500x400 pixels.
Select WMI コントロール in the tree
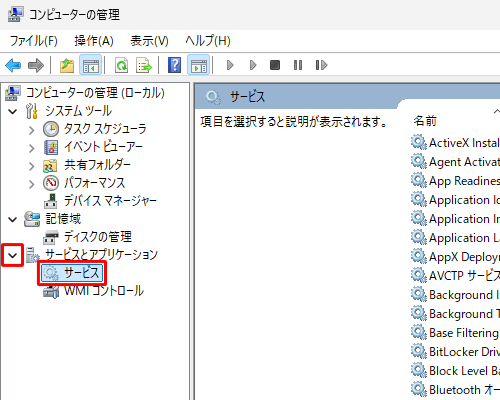104,291
